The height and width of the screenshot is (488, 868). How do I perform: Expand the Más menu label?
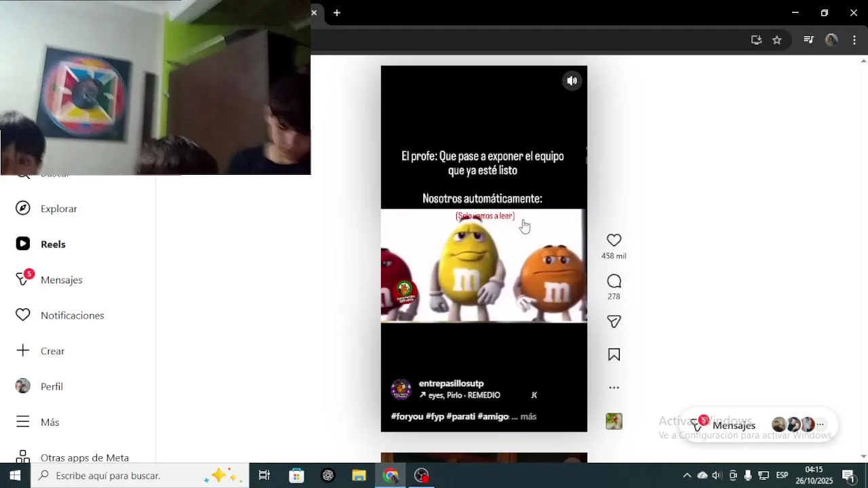click(x=50, y=422)
